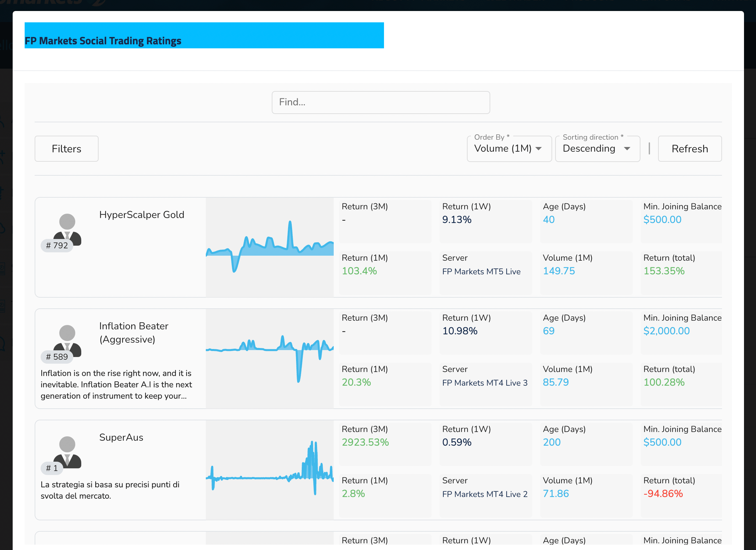The width and height of the screenshot is (756, 550).
Task: Open the SuperAus strategy name
Action: pos(121,437)
